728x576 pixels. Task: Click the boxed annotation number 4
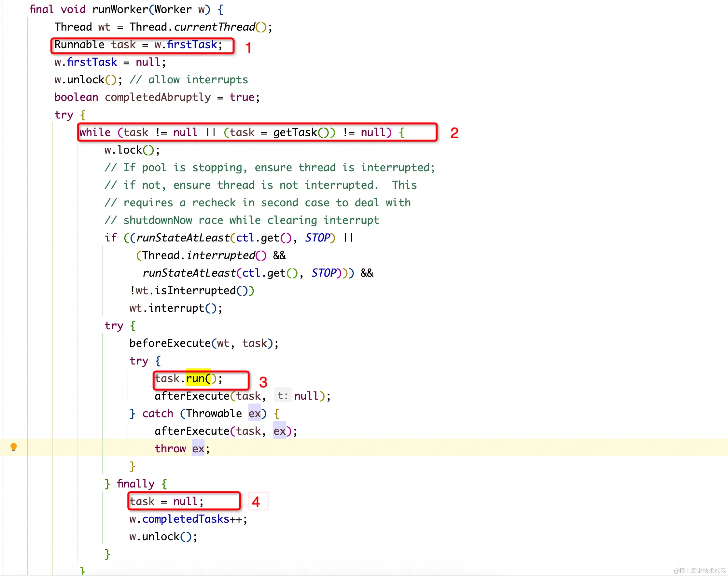(x=256, y=502)
